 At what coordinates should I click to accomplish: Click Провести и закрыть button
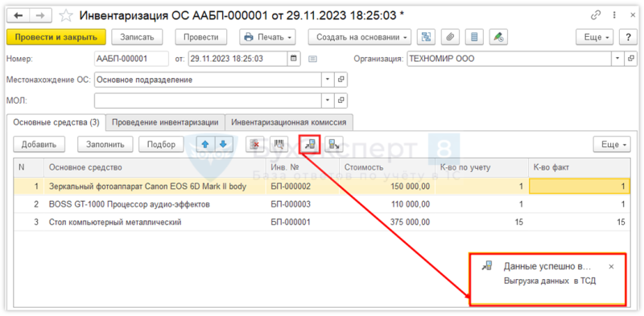point(56,37)
